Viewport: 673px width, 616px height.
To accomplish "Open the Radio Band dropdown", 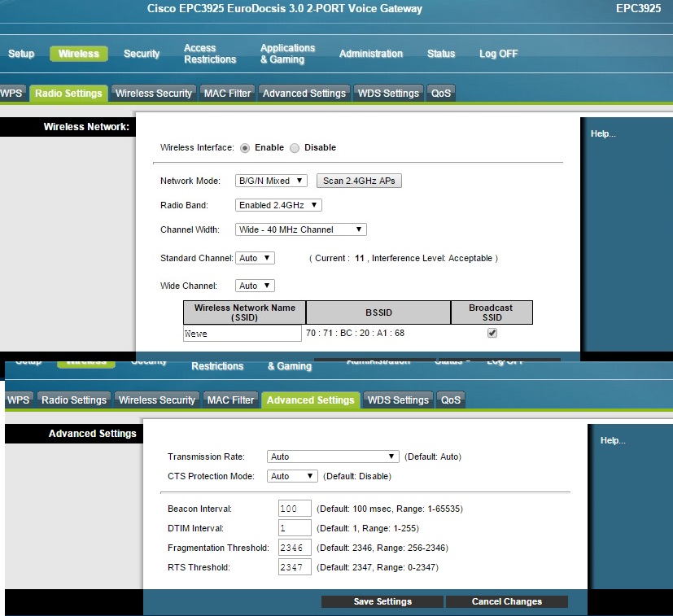I will 278,205.
